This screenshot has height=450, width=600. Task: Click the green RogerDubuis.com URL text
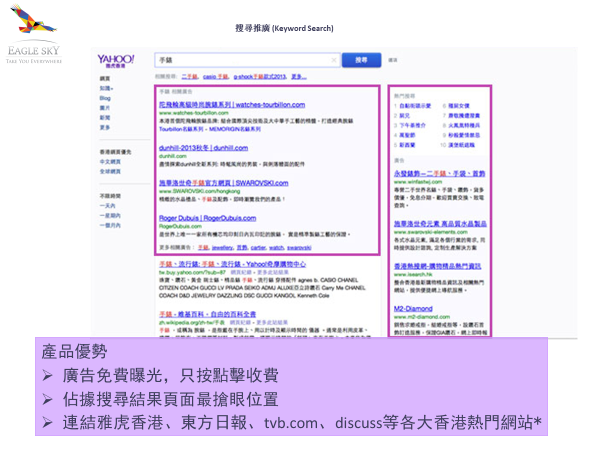180,227
